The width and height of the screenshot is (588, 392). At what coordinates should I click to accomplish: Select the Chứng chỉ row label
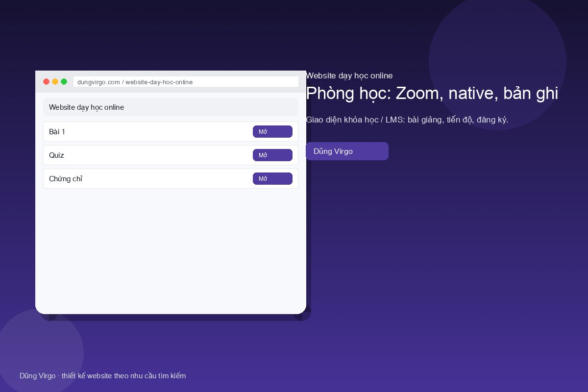coord(66,179)
